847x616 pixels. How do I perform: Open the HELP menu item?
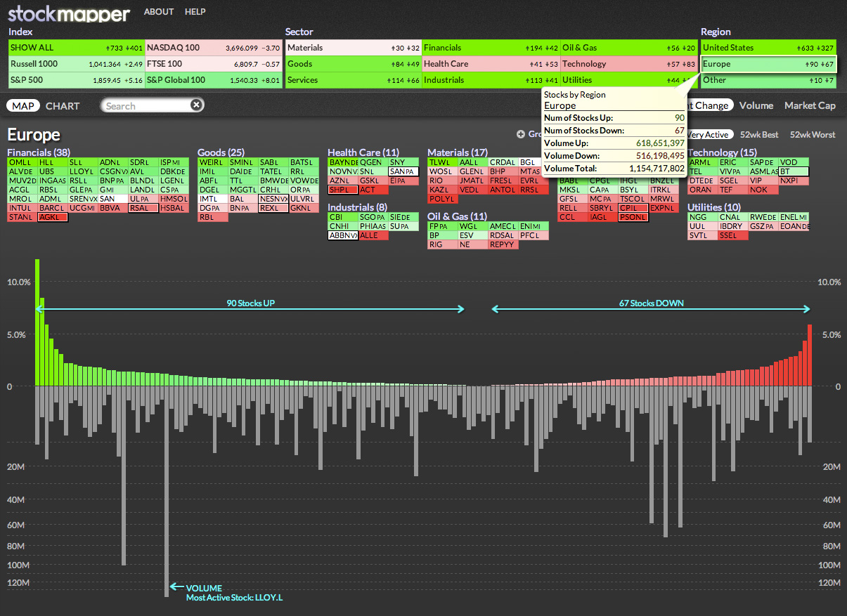pyautogui.click(x=195, y=12)
